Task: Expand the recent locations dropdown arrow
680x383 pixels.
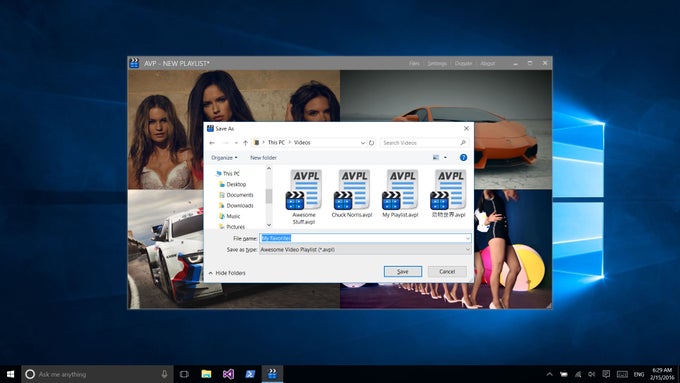Action: click(236, 143)
